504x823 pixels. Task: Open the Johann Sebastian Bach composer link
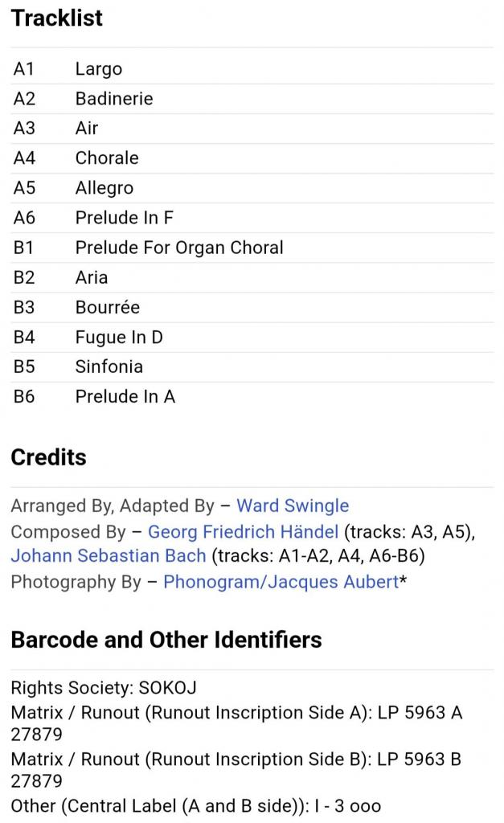[108, 555]
